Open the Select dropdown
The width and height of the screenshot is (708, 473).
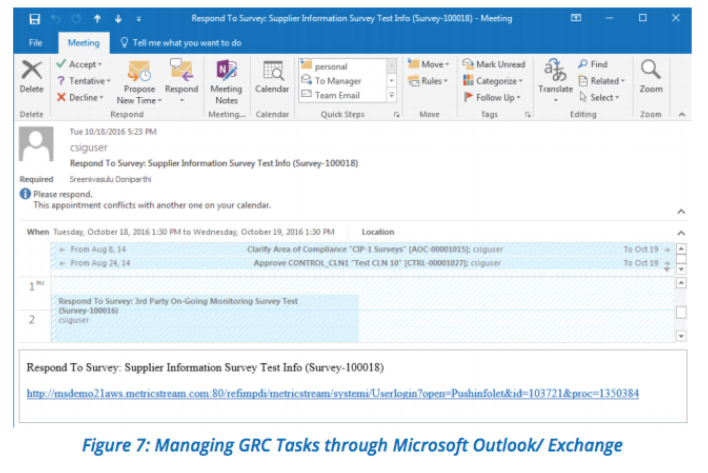click(x=599, y=97)
